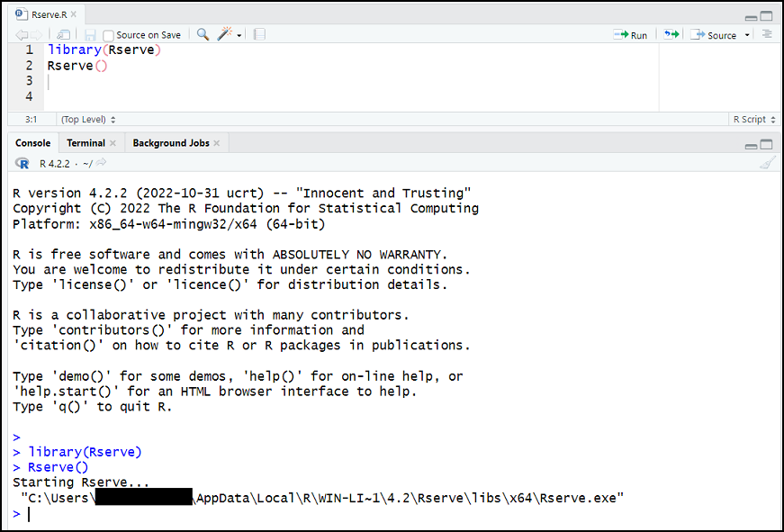
Task: Click the compile report notebook icon
Action: point(259,34)
